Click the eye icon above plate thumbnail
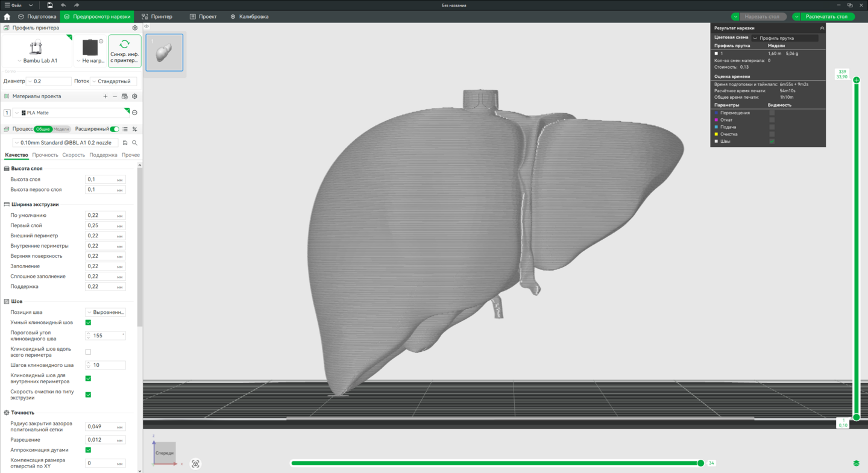 click(x=146, y=27)
